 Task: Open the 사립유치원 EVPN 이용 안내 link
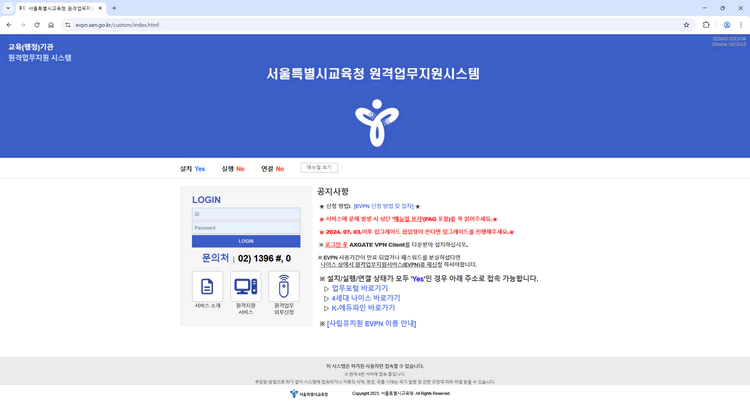coord(371,324)
